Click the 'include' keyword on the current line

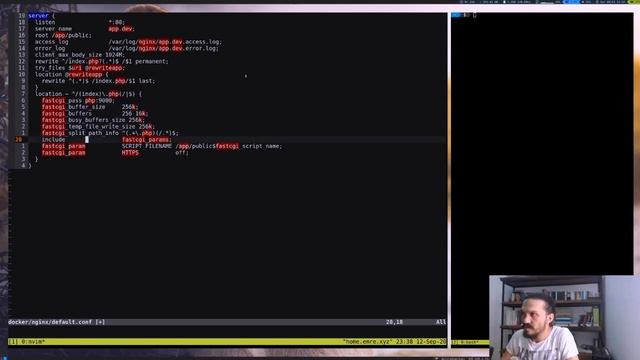[53, 140]
